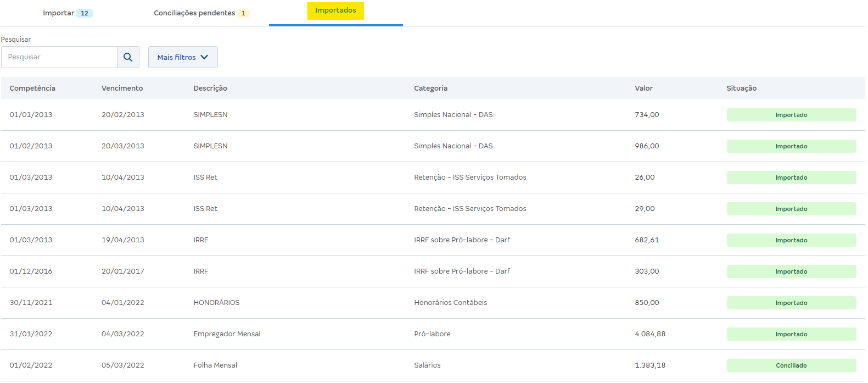
Task: Expand the Mais filtros dropdown
Action: [x=183, y=57]
